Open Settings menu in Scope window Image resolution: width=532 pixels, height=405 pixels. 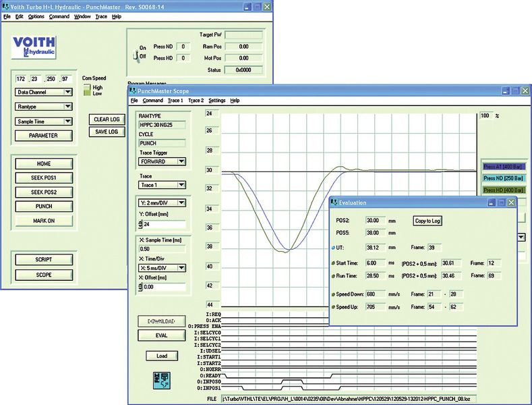point(217,101)
